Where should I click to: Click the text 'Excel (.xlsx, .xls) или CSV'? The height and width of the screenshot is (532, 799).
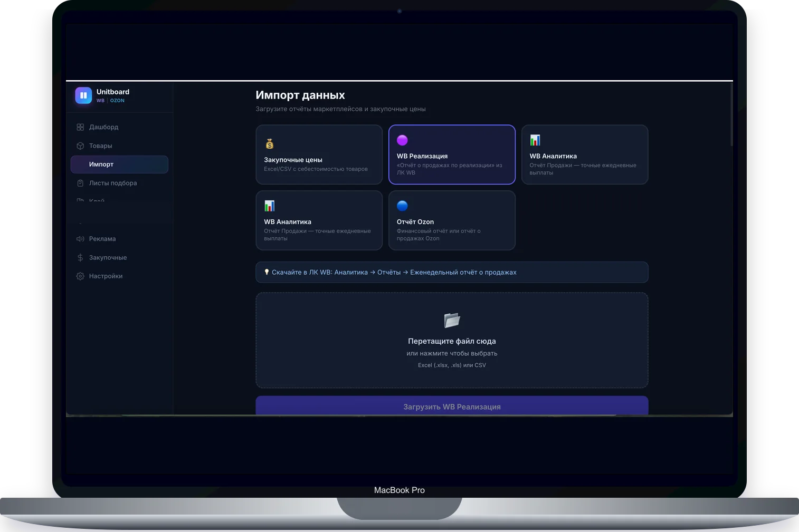click(x=452, y=365)
